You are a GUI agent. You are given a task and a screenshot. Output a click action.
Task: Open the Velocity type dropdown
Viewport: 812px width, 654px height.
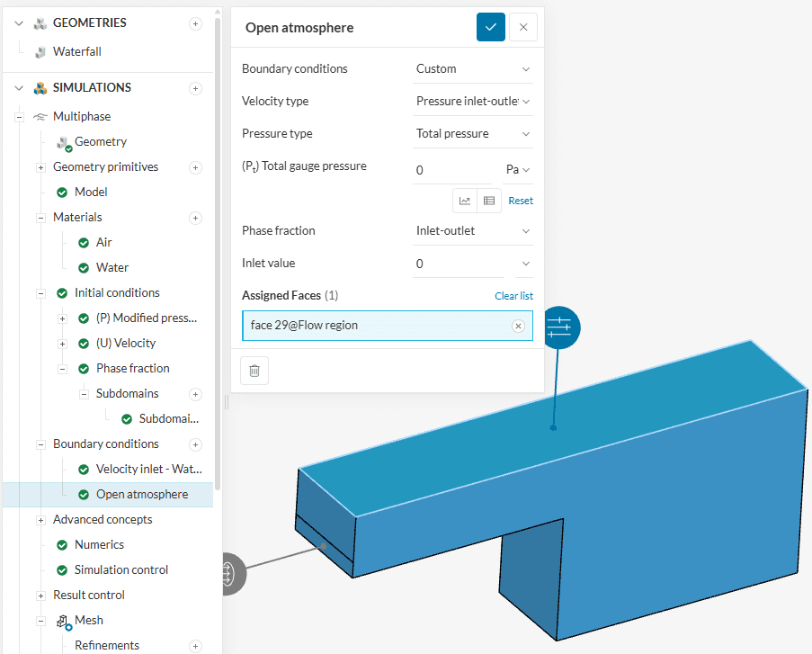473,102
